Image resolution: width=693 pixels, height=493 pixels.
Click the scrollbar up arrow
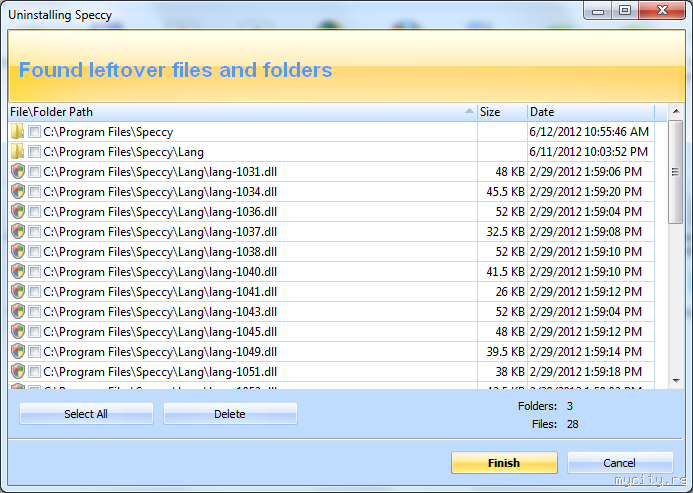tap(676, 111)
